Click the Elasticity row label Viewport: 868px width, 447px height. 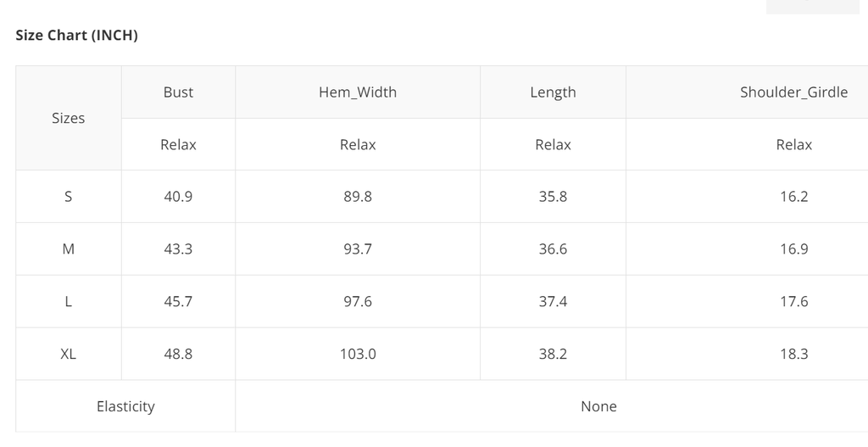click(x=125, y=407)
